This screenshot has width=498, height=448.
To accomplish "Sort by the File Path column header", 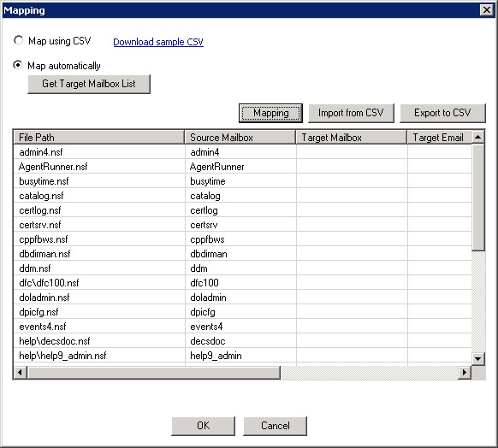I will point(98,138).
